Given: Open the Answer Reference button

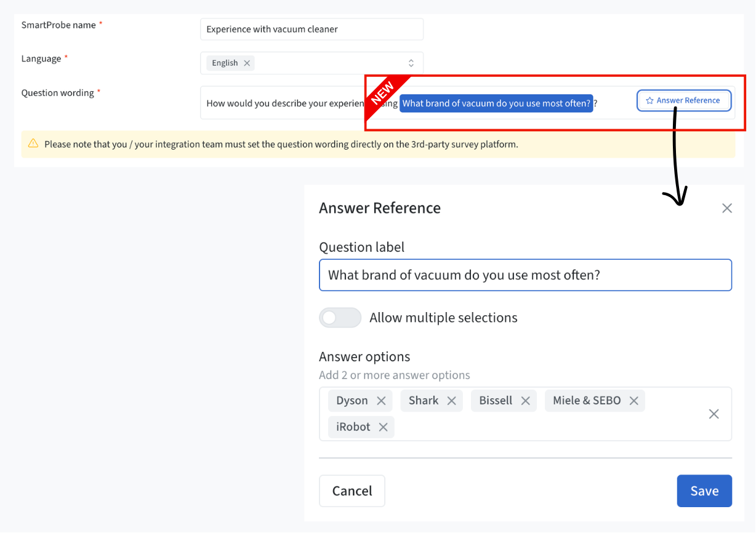Looking at the screenshot, I should coord(684,100).
